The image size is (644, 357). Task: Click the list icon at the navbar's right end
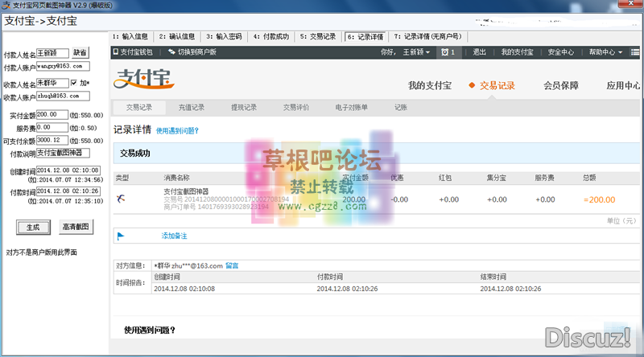point(635,52)
